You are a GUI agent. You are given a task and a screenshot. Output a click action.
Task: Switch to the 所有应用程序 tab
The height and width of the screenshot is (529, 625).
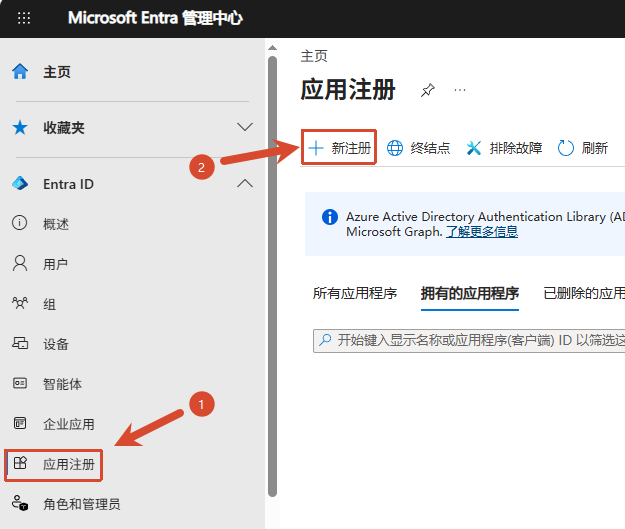pos(355,293)
